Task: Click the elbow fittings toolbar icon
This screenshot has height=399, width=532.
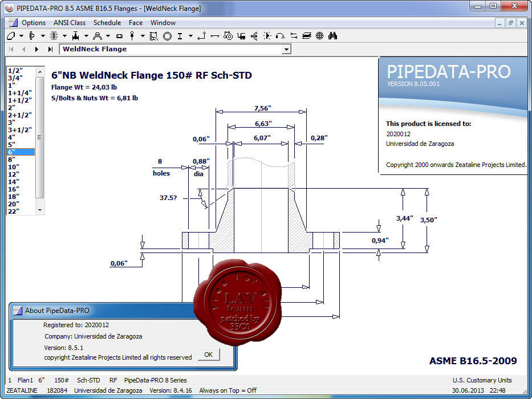Action: [x=98, y=36]
